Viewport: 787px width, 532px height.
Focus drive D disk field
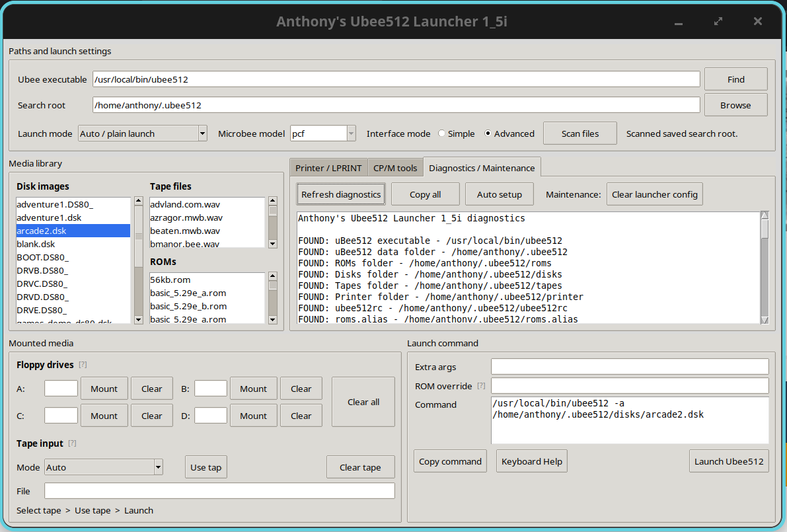click(211, 416)
